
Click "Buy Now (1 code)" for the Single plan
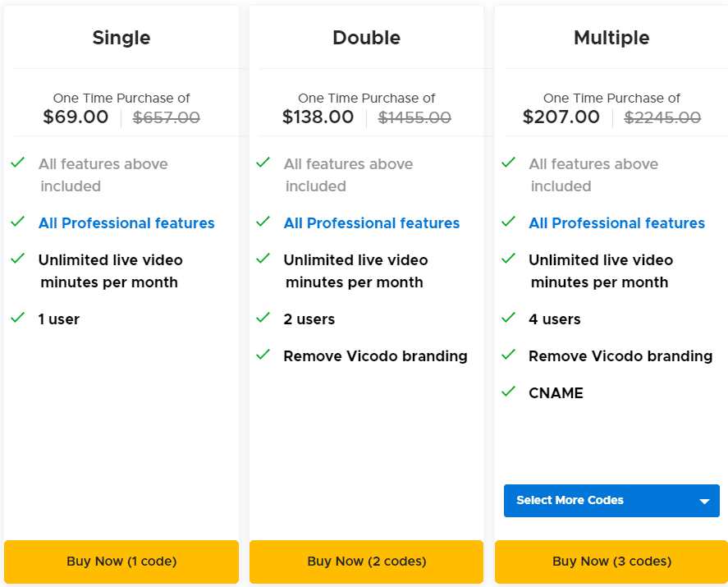(x=121, y=562)
